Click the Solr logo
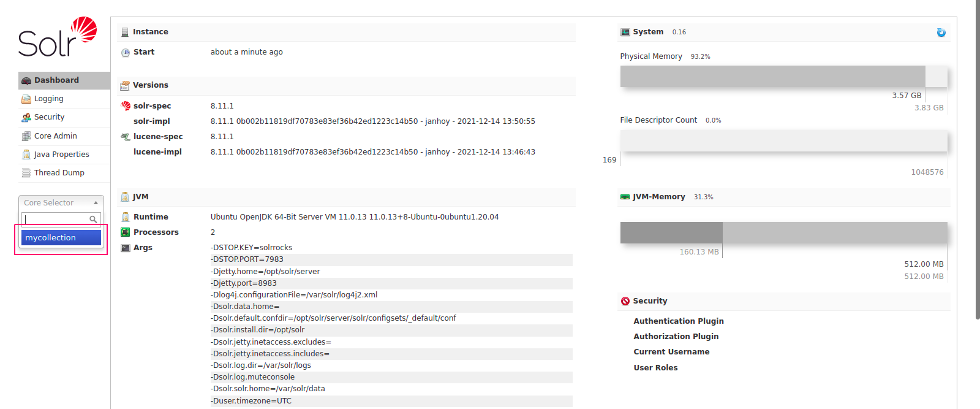Viewport: 980px width, 409px height. click(x=58, y=37)
